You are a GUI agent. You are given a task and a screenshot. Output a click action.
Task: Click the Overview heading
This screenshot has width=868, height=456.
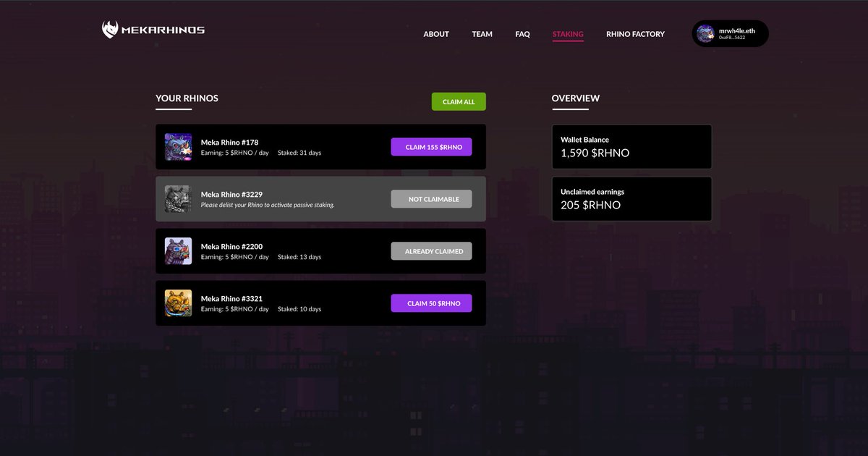point(576,98)
